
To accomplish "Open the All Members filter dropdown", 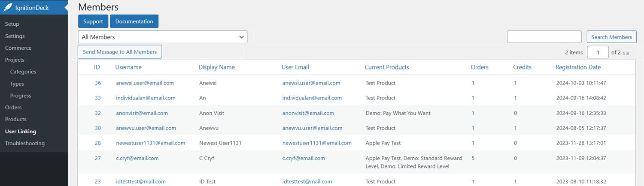I will click(x=162, y=37).
